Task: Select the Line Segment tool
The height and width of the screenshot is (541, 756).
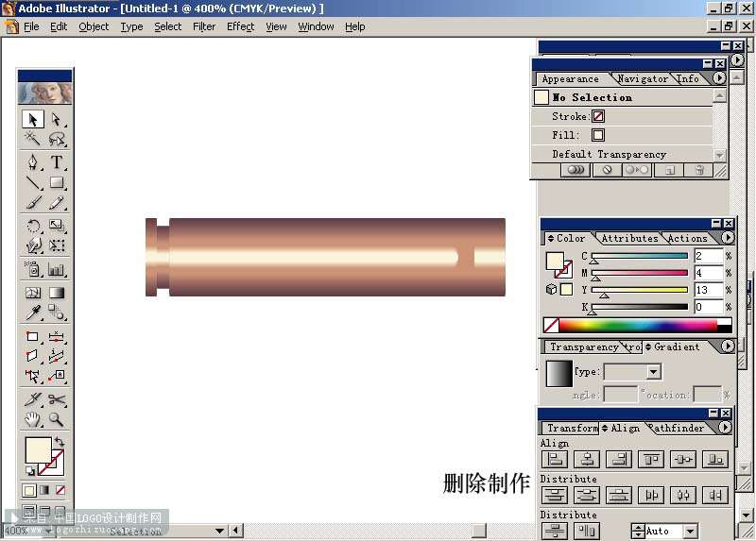Action: point(33,182)
